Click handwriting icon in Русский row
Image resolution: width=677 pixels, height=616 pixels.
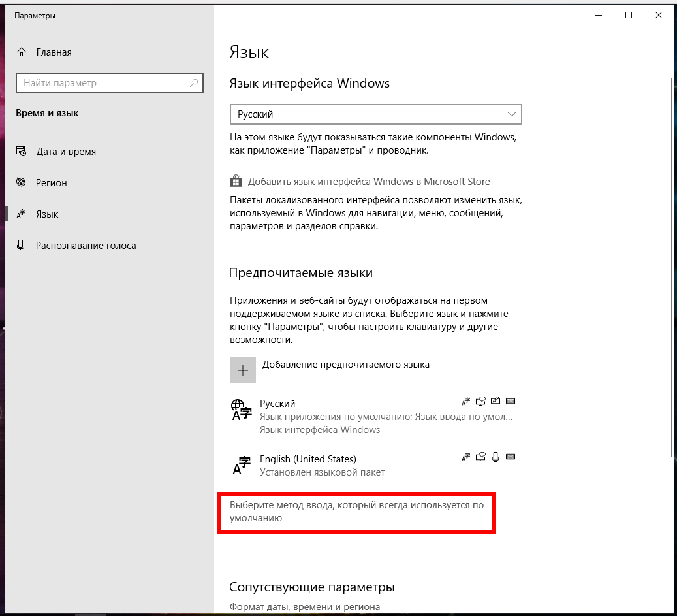496,401
